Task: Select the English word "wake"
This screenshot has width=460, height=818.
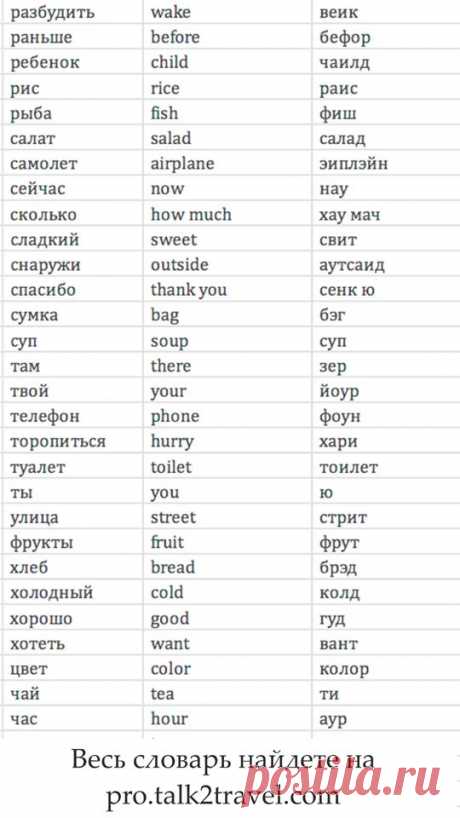Action: [x=171, y=12]
